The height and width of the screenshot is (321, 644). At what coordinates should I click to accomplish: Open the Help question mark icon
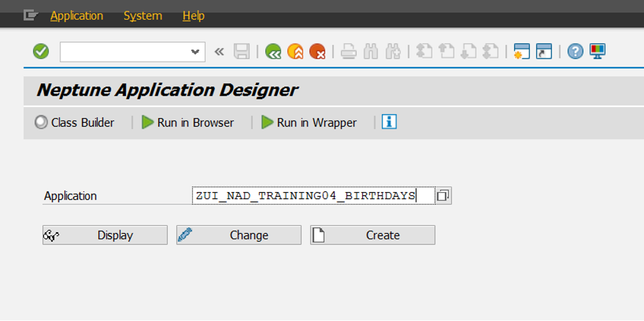(x=575, y=52)
